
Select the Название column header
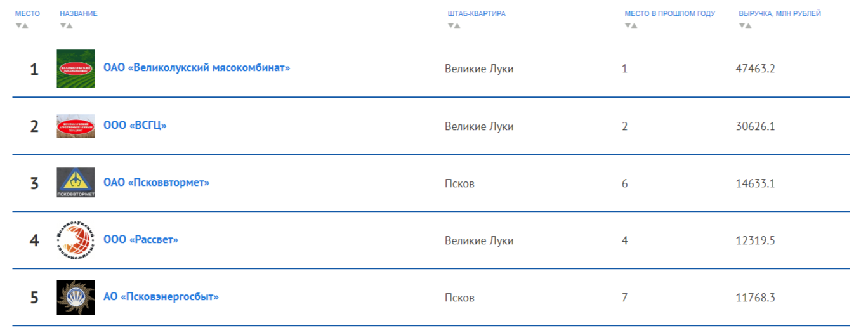point(79,13)
